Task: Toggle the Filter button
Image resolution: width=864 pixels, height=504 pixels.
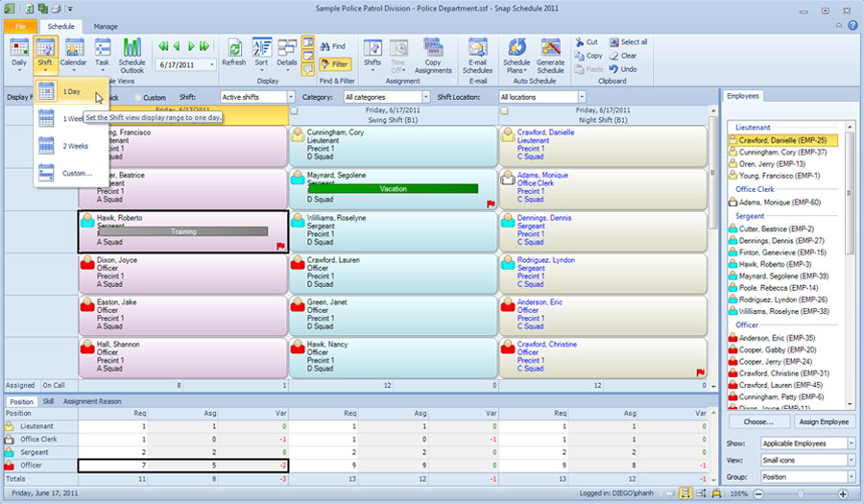Action: coord(335,64)
